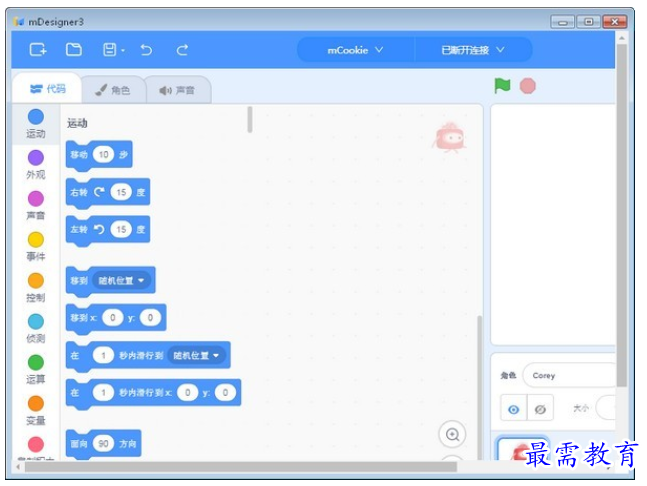Screen dimensions: 647x486
Task: Edit x value in 秒内滑行到 x block
Action: click(188, 392)
